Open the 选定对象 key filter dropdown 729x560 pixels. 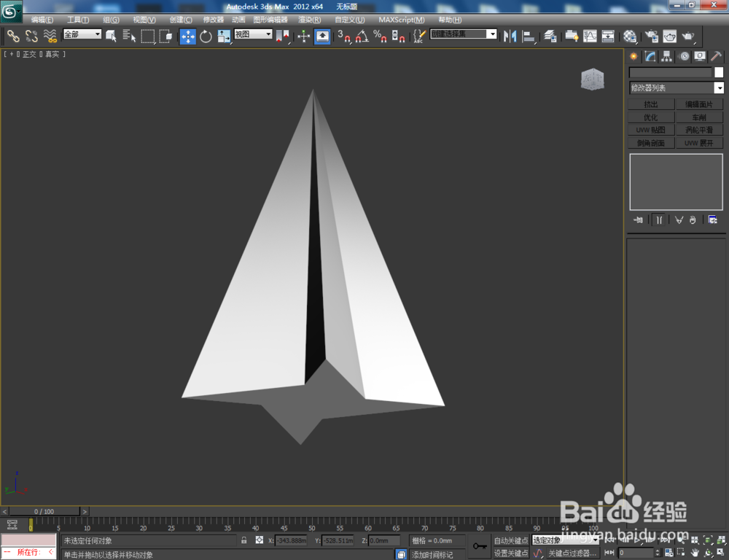pos(564,540)
